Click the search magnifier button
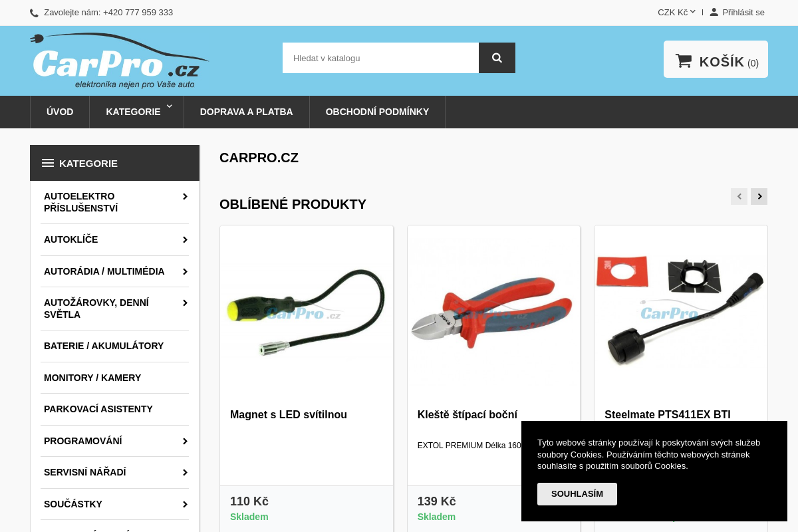The height and width of the screenshot is (532, 798). point(497,58)
